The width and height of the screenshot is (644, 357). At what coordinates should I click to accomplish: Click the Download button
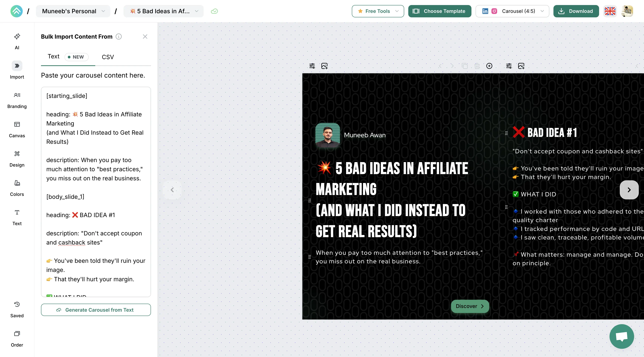tap(576, 11)
